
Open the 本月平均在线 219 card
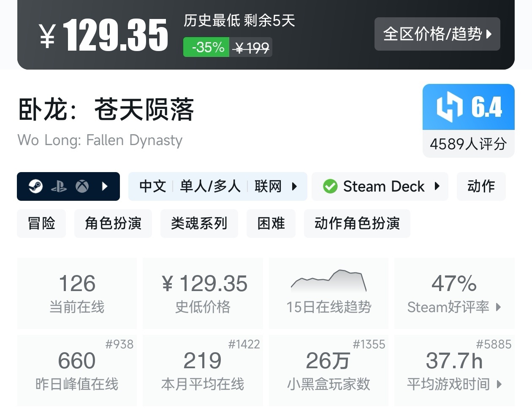coord(203,370)
